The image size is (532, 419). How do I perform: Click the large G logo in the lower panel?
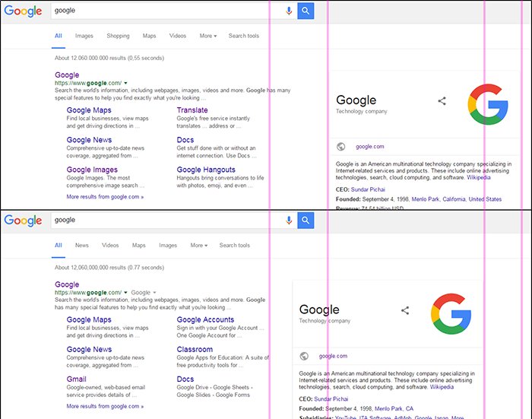click(451, 314)
